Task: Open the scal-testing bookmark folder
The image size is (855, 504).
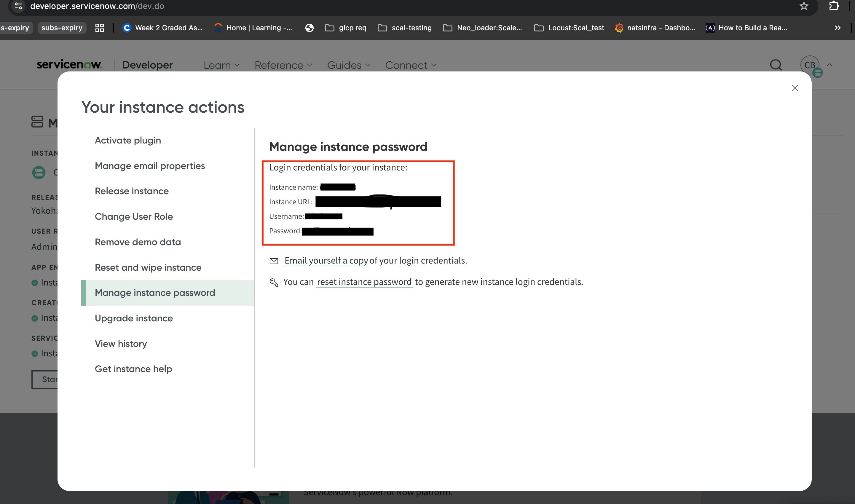Action: [405, 28]
